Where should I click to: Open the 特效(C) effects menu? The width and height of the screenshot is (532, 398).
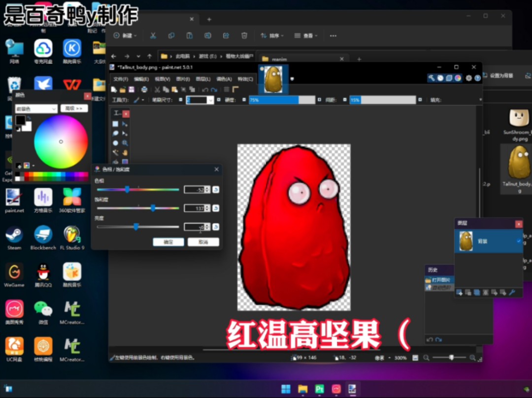pyautogui.click(x=245, y=79)
